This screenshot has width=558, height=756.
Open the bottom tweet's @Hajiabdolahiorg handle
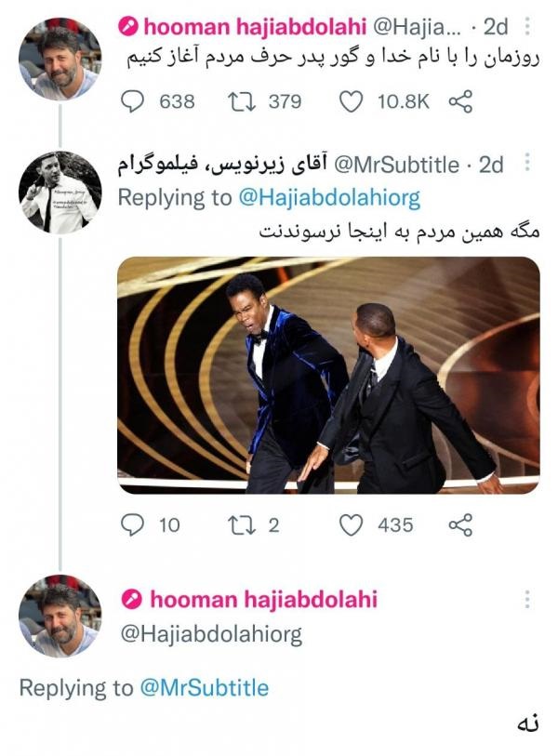[211, 634]
